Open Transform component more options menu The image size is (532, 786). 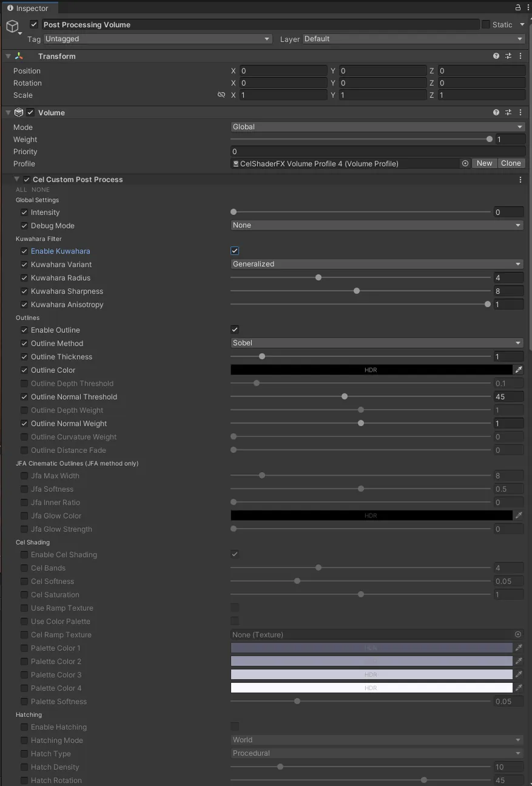pyautogui.click(x=520, y=56)
